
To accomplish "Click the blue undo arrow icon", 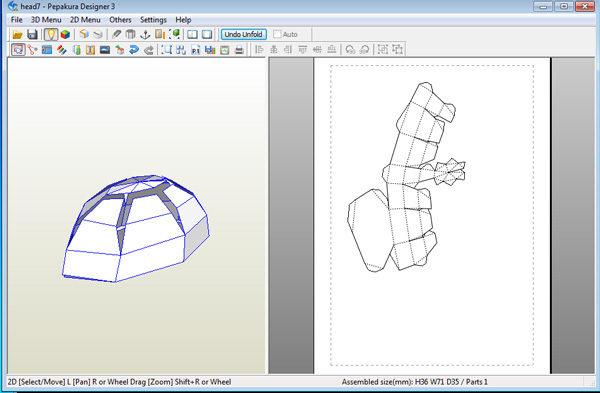I will [134, 49].
